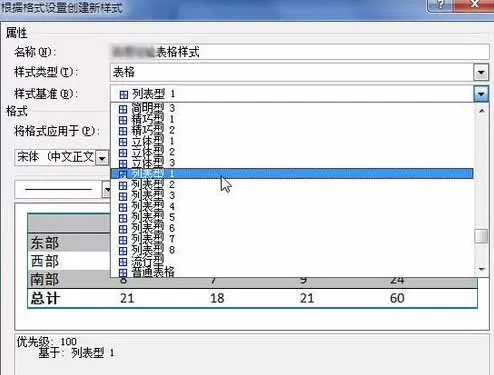
Task: Select 列表型 5 style base
Action: (292, 217)
